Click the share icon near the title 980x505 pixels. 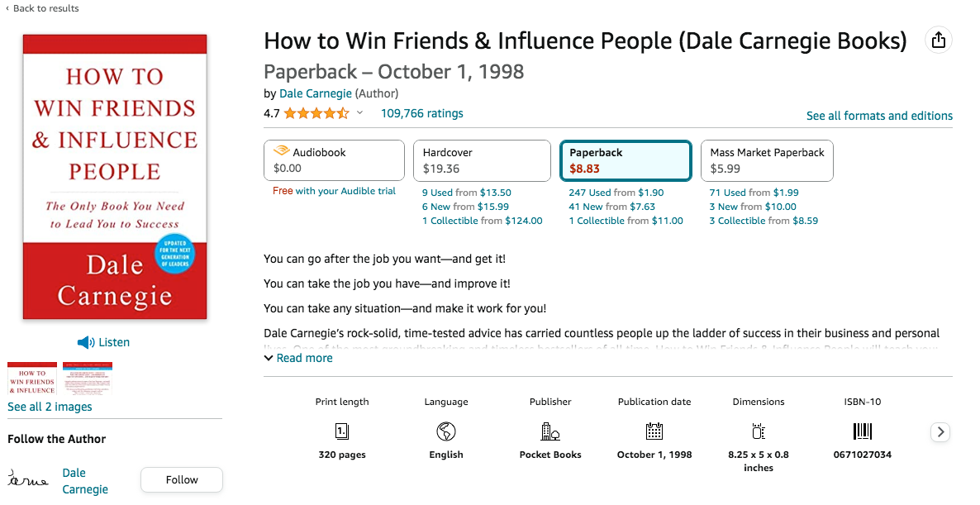[938, 39]
